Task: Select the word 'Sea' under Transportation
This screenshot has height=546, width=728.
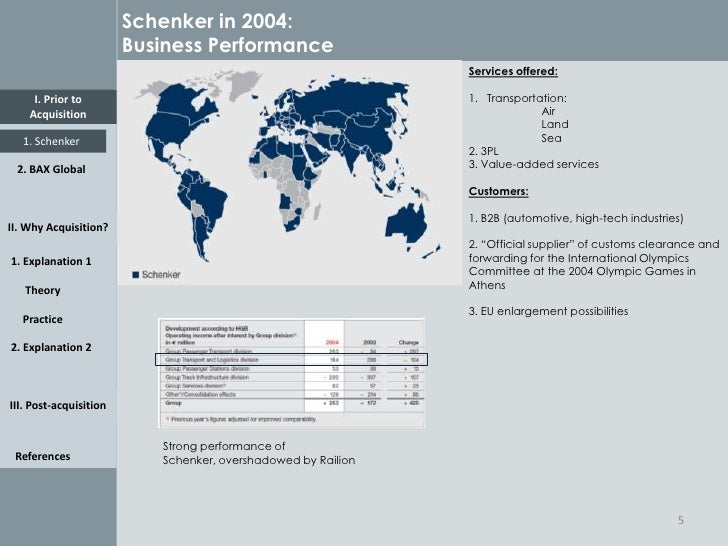Action: tap(551, 138)
